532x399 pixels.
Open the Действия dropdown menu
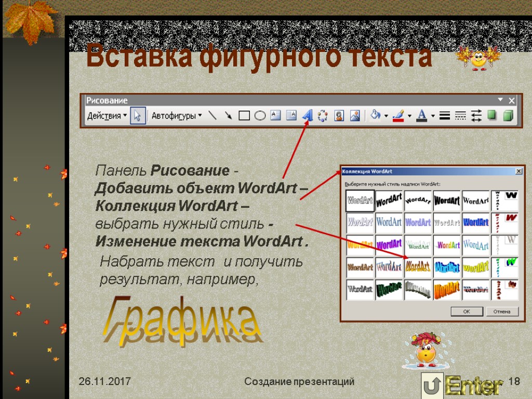click(x=107, y=116)
